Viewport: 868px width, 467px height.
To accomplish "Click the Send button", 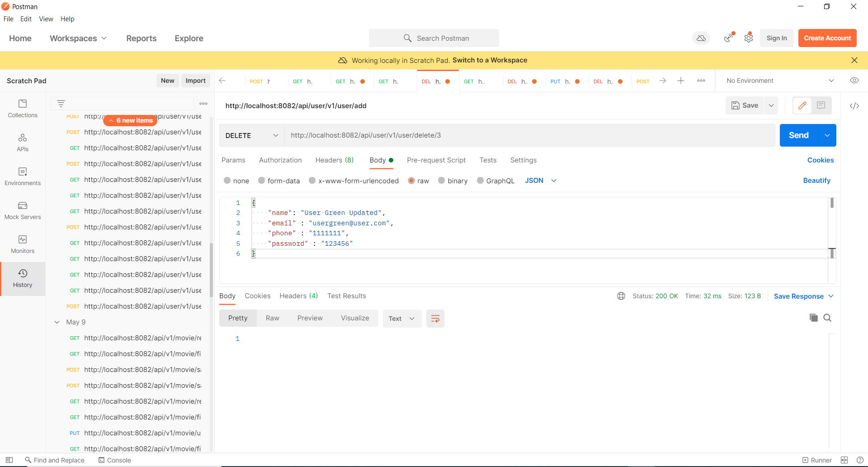I will [x=799, y=135].
